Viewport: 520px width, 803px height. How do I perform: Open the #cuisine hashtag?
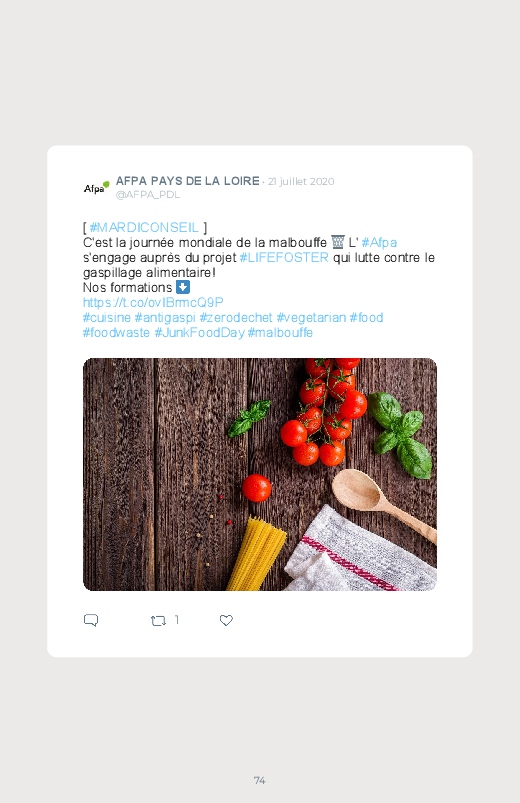(x=107, y=318)
